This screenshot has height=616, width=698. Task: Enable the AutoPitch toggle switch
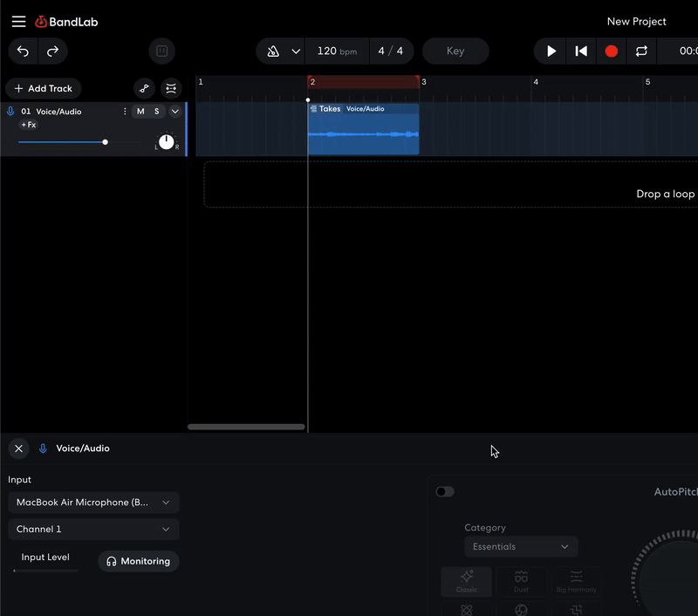point(445,491)
